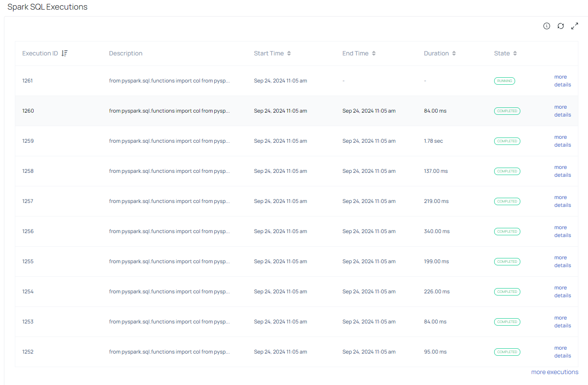The width and height of the screenshot is (588, 385).
Task: Open more details for execution 1254
Action: [x=562, y=292]
